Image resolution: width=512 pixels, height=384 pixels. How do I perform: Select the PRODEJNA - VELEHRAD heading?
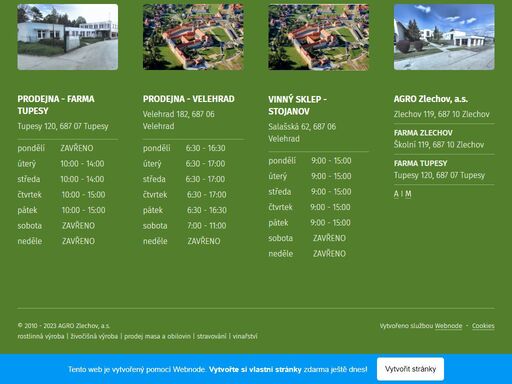pos(189,99)
